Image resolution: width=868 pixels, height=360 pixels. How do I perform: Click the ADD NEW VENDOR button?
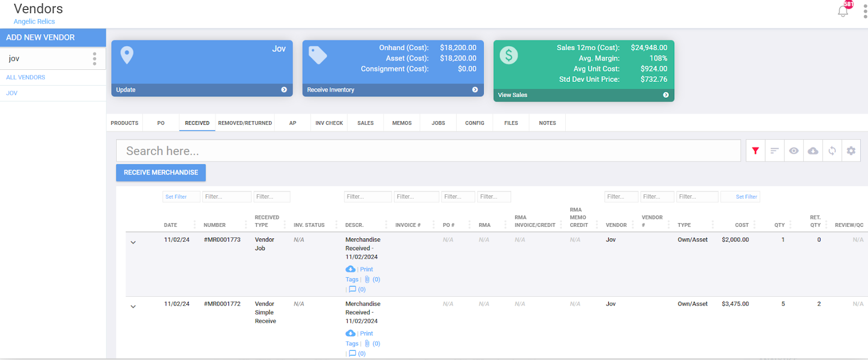pos(53,38)
